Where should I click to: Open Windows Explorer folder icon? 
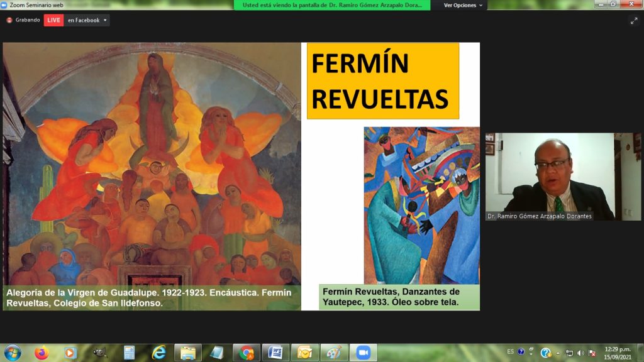188,353
